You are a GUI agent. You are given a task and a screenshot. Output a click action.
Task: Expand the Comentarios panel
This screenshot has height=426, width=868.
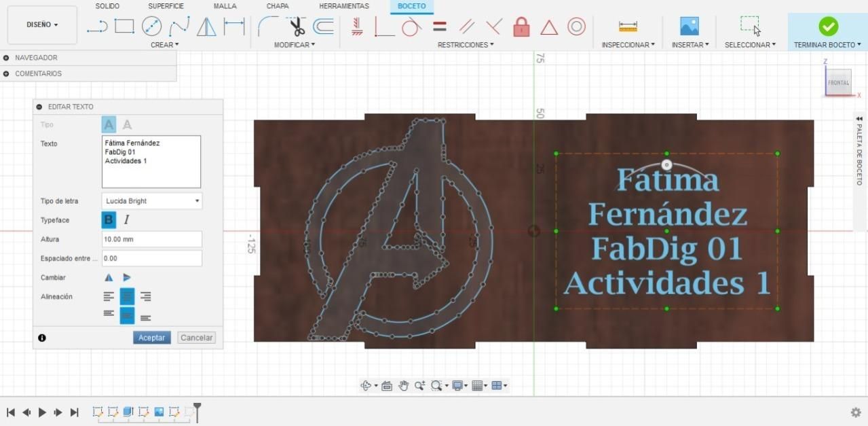(6, 73)
